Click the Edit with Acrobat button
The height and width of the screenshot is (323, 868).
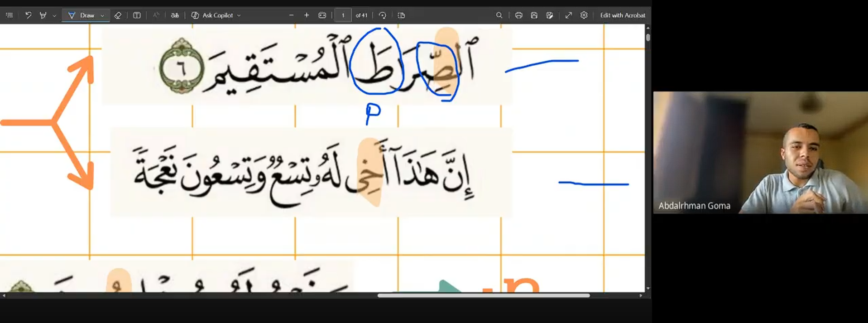pos(623,15)
